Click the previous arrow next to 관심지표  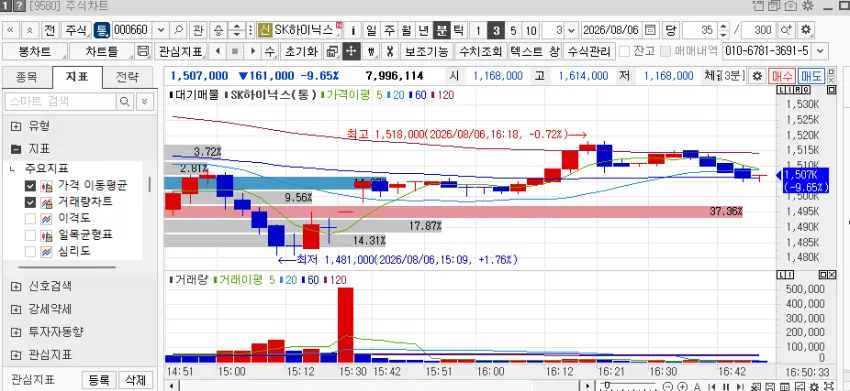click(217, 52)
